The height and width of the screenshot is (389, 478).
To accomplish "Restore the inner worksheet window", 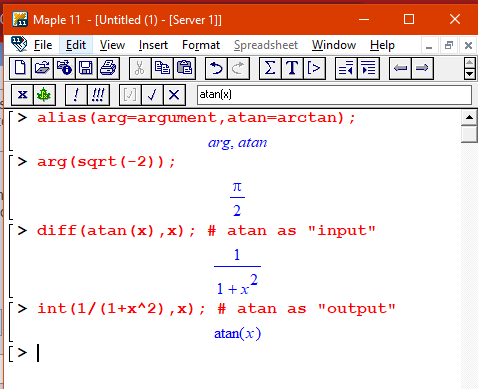I will click(x=449, y=45).
